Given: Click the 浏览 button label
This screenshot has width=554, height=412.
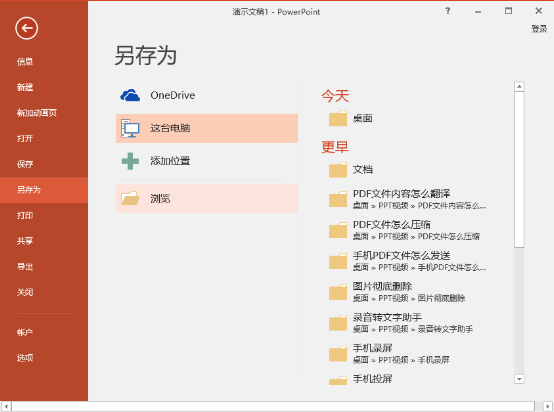Looking at the screenshot, I should (x=160, y=199).
